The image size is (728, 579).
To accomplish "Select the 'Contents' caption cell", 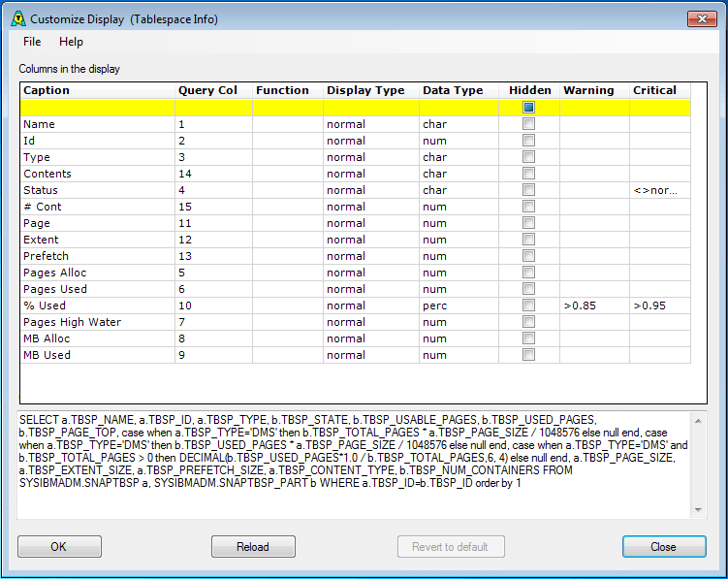I will pyautogui.click(x=98, y=174).
